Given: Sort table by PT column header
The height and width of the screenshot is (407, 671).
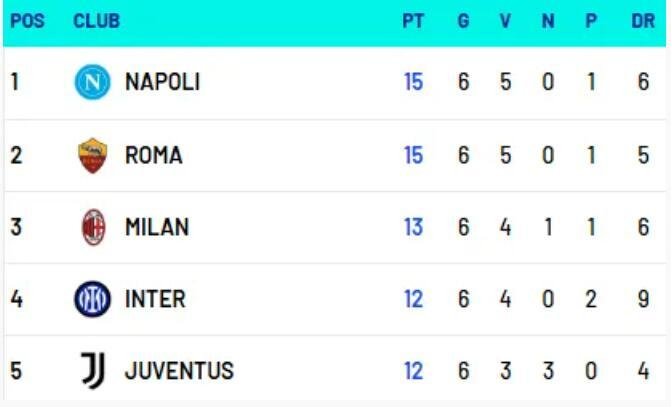Looking at the screenshot, I should click(x=413, y=21).
